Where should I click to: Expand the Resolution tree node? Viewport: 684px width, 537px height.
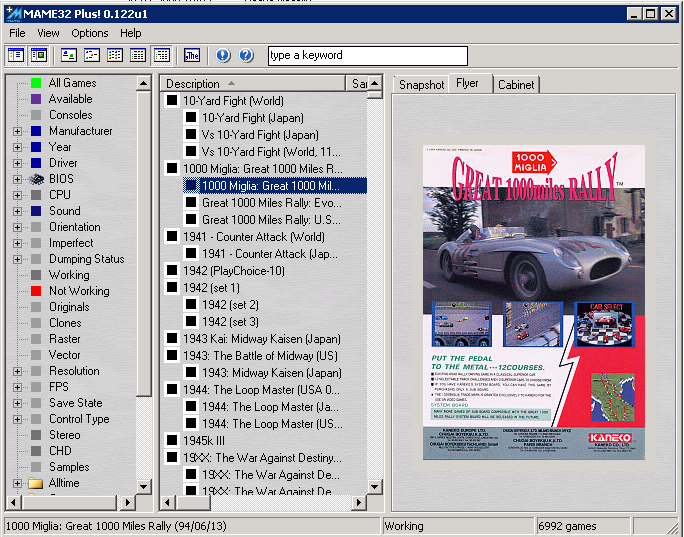tap(17, 371)
